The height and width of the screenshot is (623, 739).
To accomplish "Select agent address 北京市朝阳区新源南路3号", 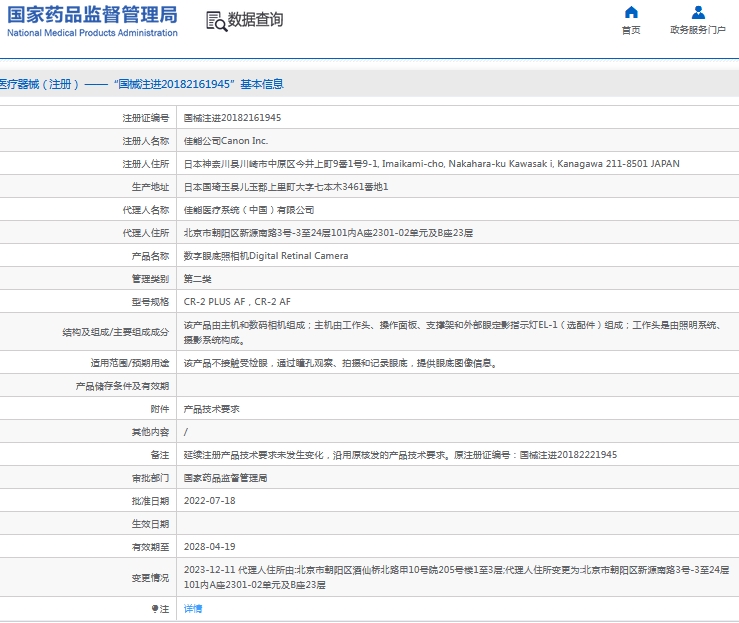I will coord(328,233).
